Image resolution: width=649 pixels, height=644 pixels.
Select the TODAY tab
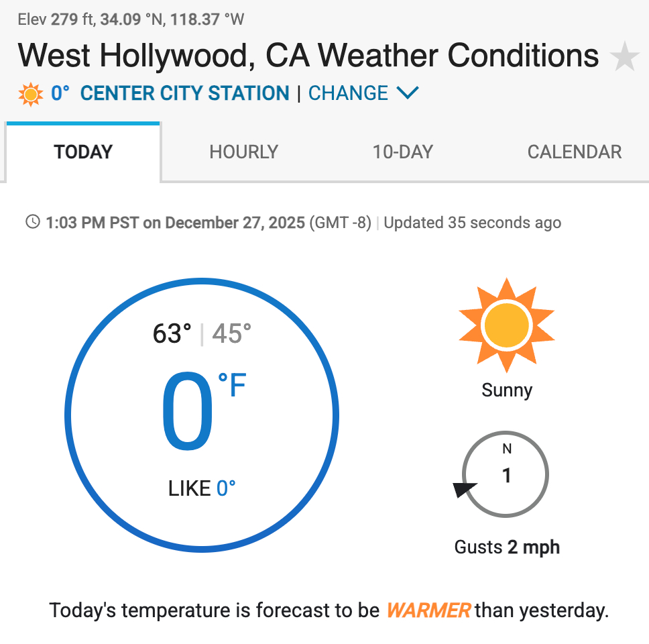[83, 152]
